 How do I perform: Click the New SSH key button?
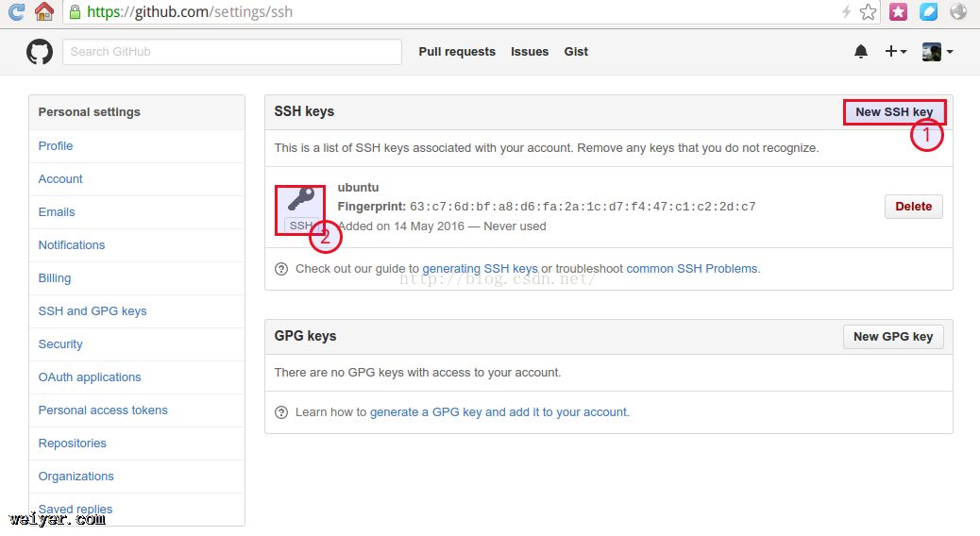point(893,112)
